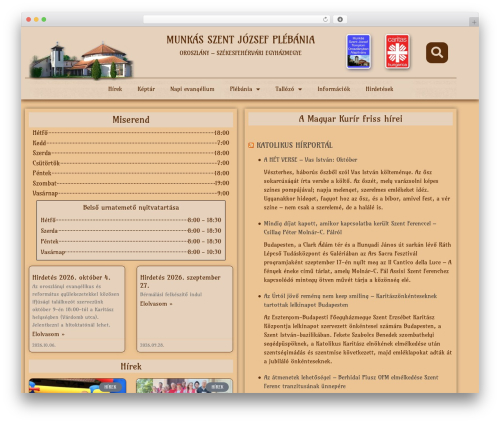This screenshot has height=423, width=500.
Task: Open the search button in the header
Action: point(437,52)
